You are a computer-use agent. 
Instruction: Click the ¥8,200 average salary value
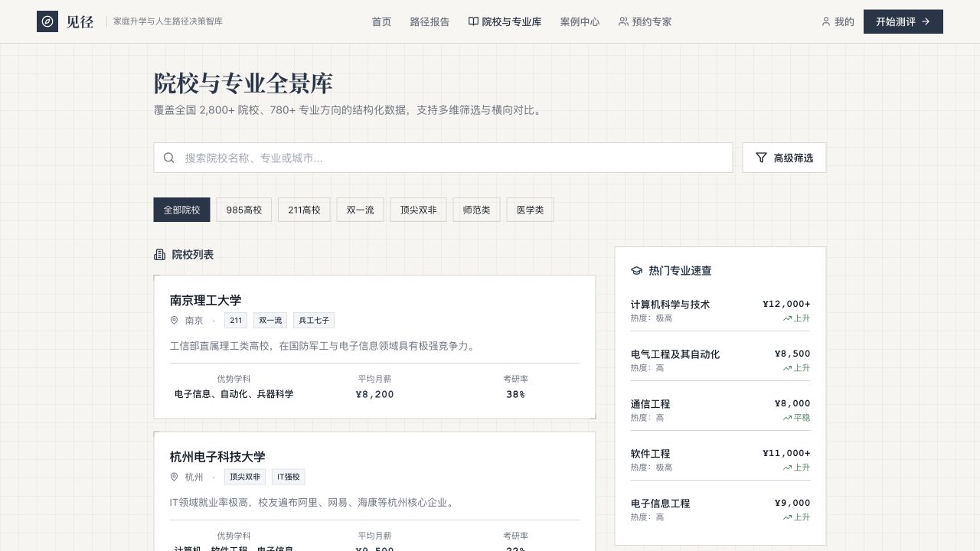point(374,395)
